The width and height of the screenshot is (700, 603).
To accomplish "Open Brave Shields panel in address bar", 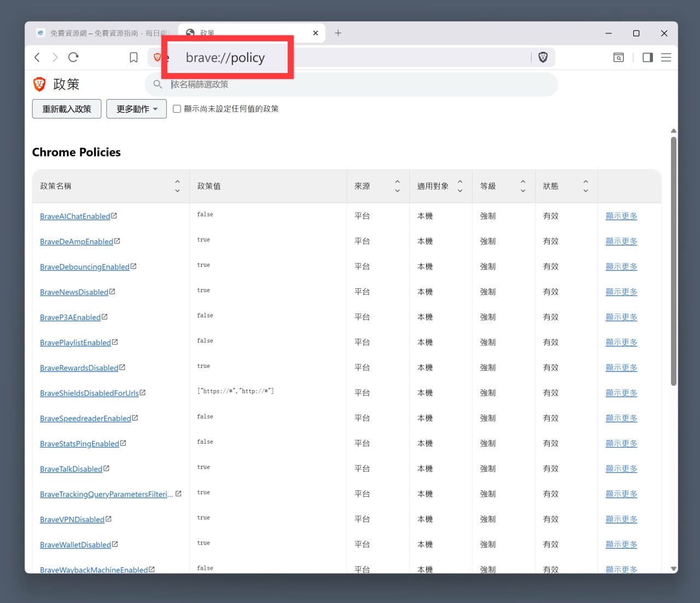I will 543,57.
